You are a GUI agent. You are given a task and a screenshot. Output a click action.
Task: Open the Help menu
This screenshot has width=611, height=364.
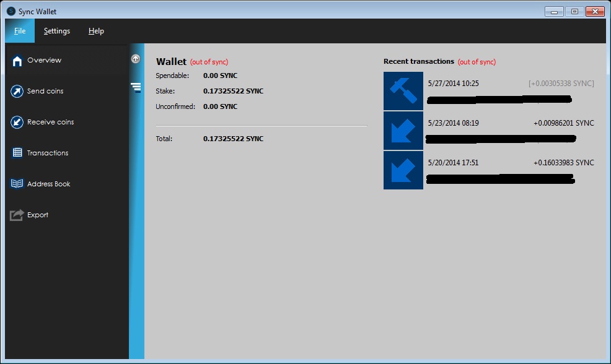[x=96, y=31]
